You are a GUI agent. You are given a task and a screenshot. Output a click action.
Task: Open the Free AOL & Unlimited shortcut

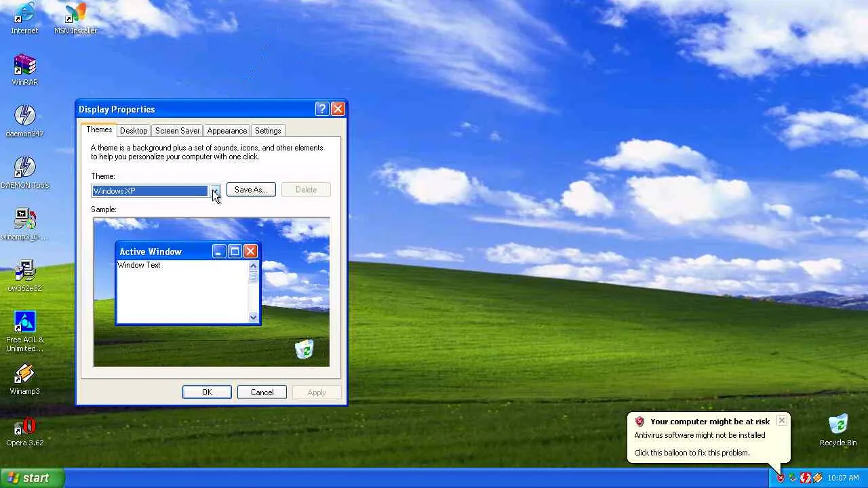25,331
